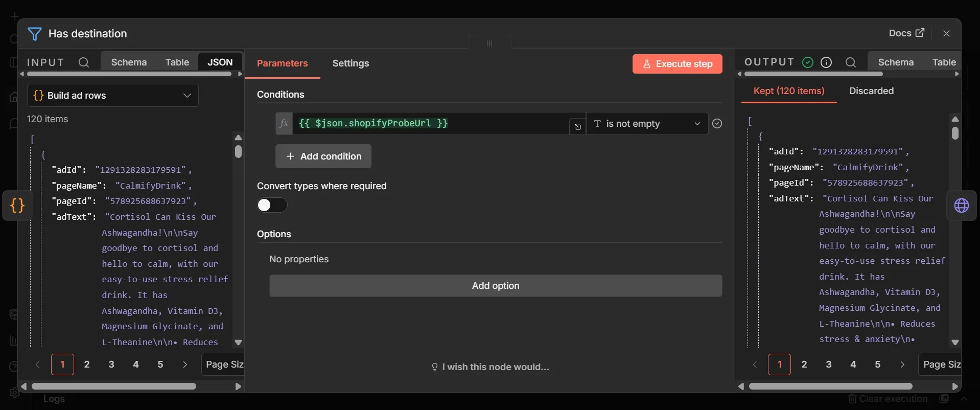Click the Add condition button
This screenshot has height=410, width=980.
click(x=323, y=156)
